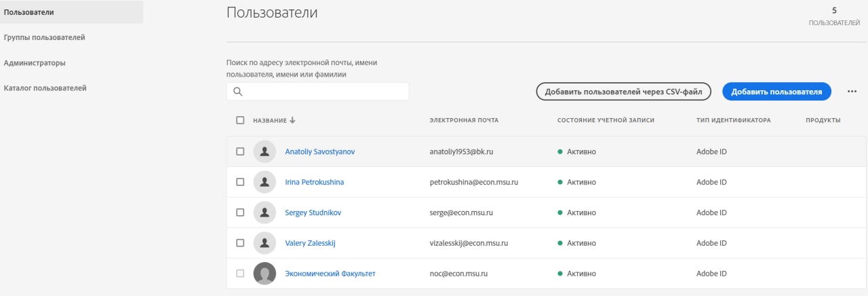Click Valery Zalesskij's avatar icon
868x296 pixels.
[x=264, y=242]
